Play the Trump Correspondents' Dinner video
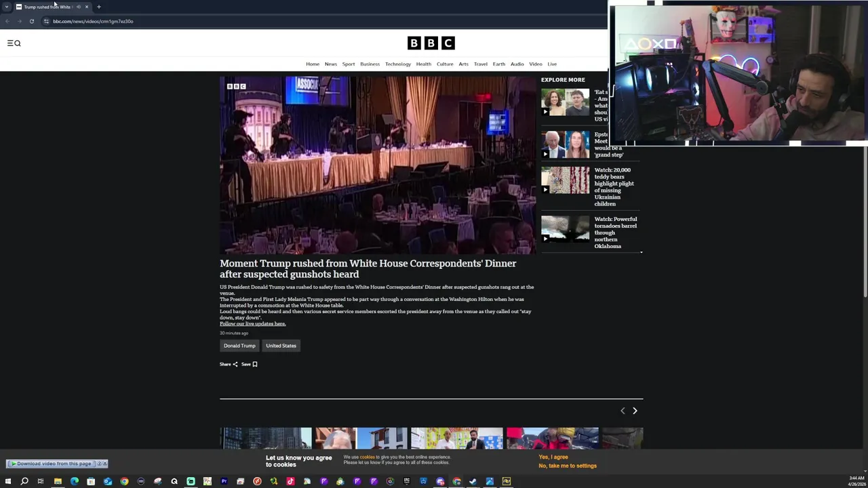This screenshot has height=488, width=868. [x=378, y=165]
